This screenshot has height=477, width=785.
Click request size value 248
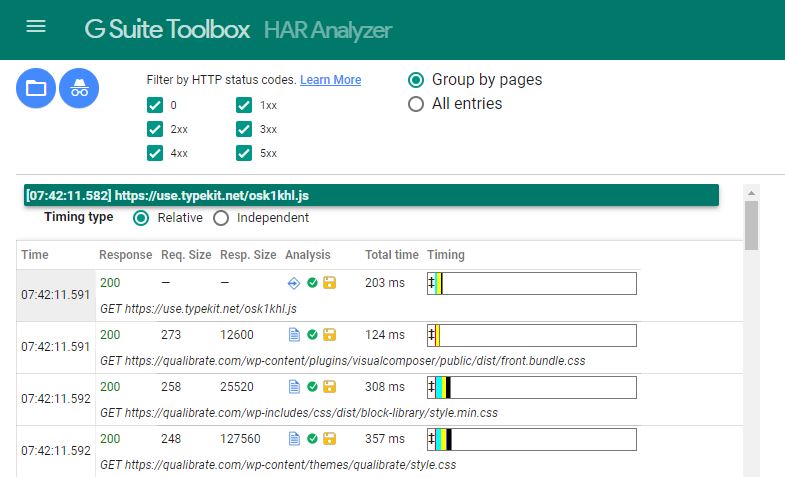[171, 439]
